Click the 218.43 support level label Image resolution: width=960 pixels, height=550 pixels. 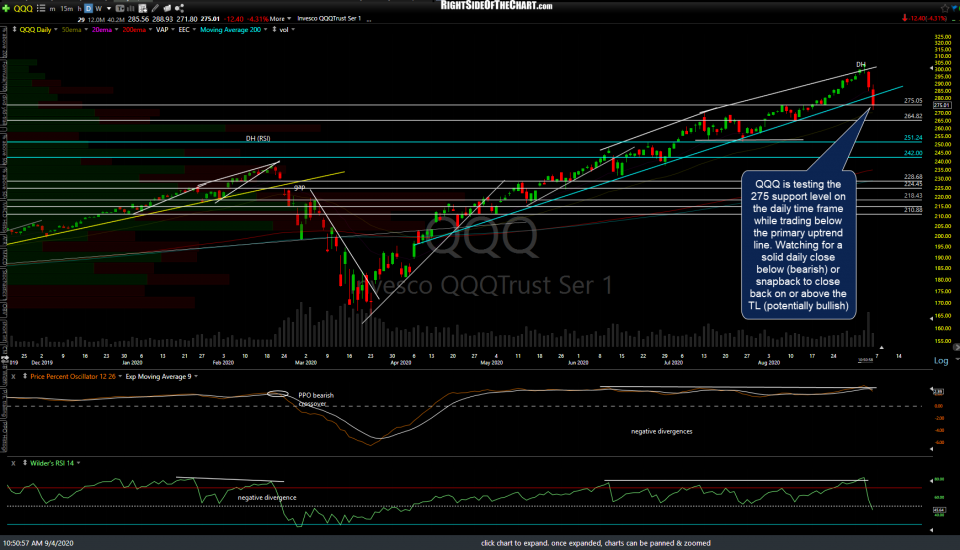click(x=913, y=195)
